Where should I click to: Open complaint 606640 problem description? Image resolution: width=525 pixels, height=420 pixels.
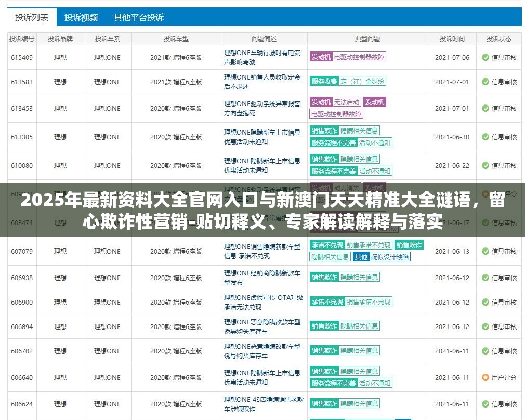tap(262, 377)
